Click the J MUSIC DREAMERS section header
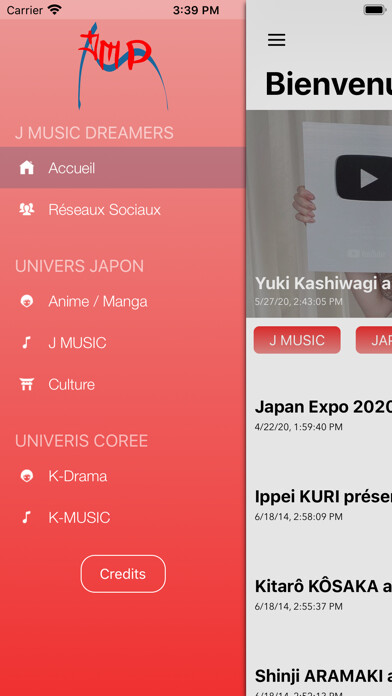 (x=94, y=133)
